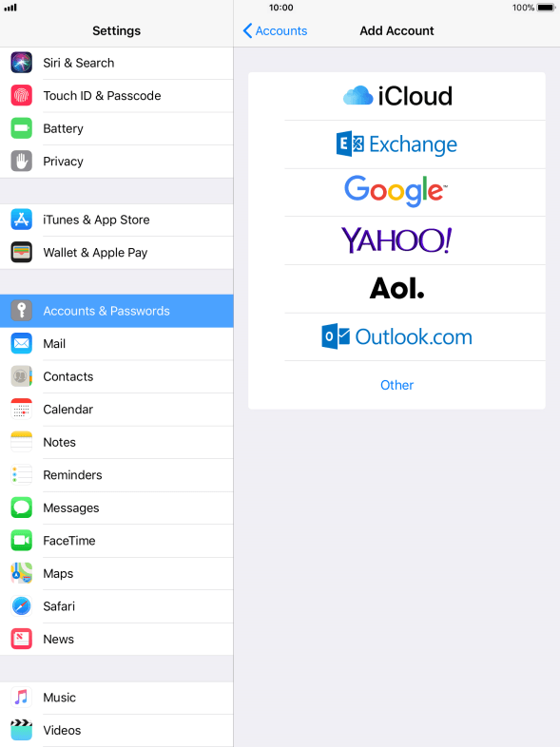Select the green Battery icon
The width and height of the screenshot is (560, 747).
pyautogui.click(x=22, y=128)
